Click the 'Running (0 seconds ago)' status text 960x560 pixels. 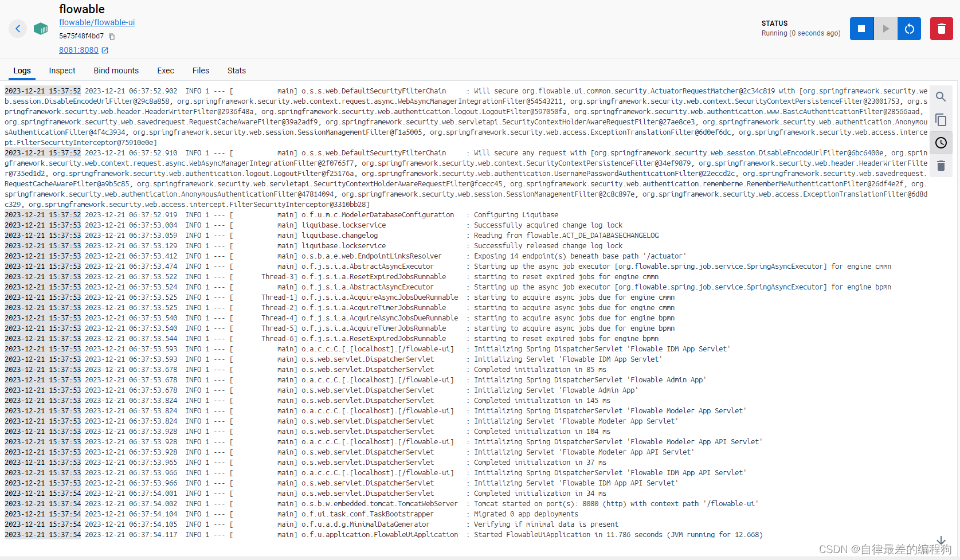pos(801,33)
